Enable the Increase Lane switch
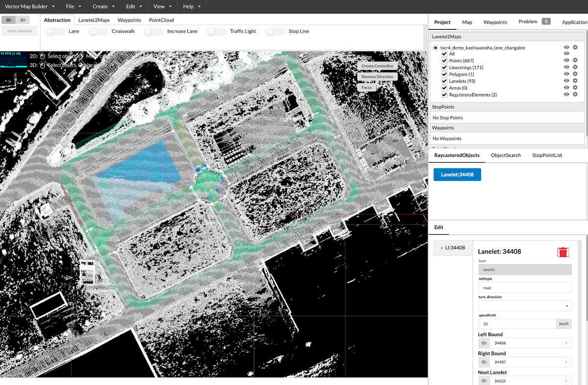 [x=154, y=31]
